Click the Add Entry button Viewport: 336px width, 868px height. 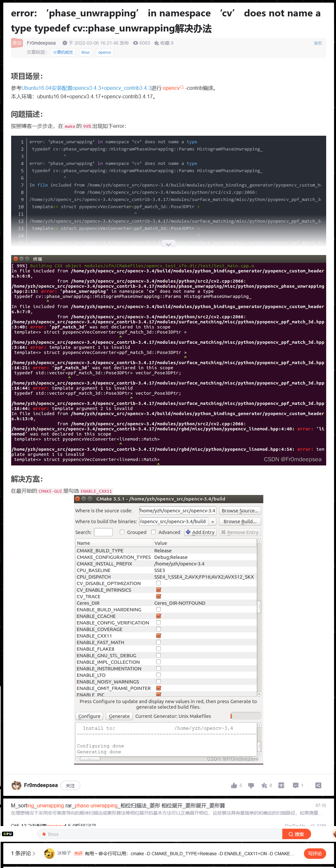[200, 532]
